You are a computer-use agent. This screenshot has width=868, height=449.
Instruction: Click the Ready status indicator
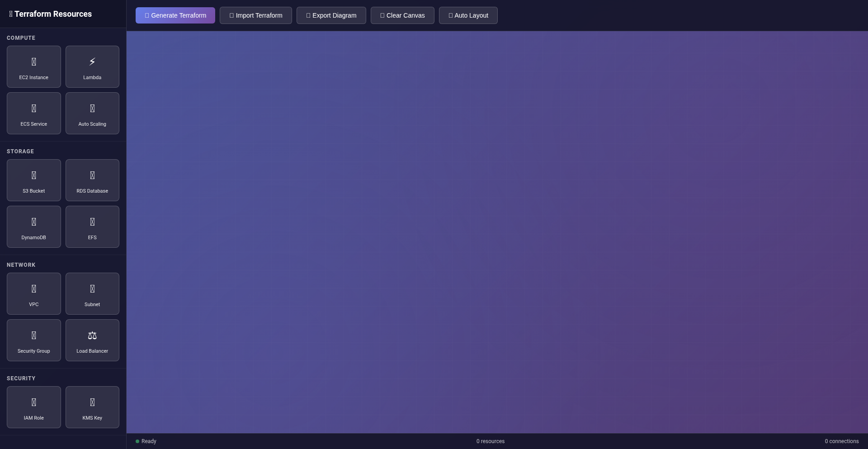pyautogui.click(x=146, y=441)
